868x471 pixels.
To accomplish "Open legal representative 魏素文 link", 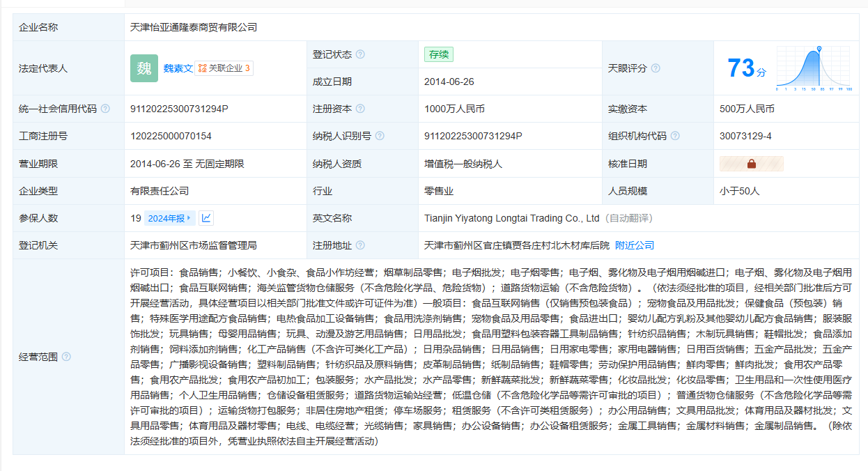I will (178, 68).
